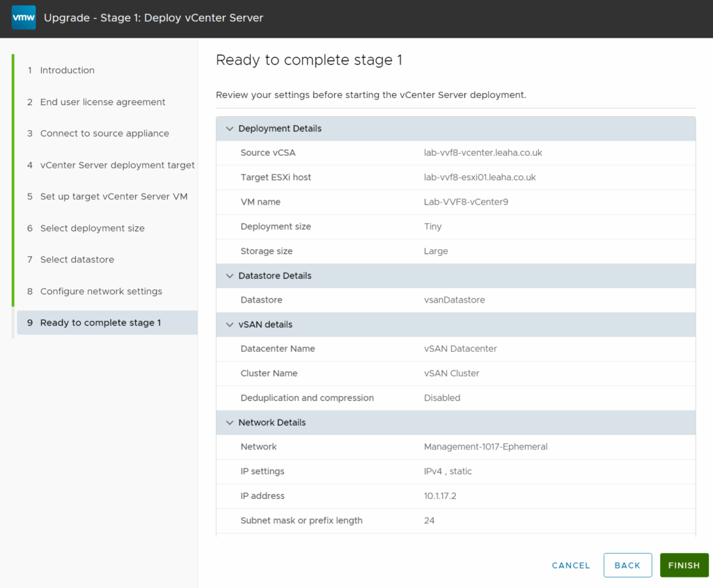
Task: Click the Large storage size value
Action: [436, 251]
